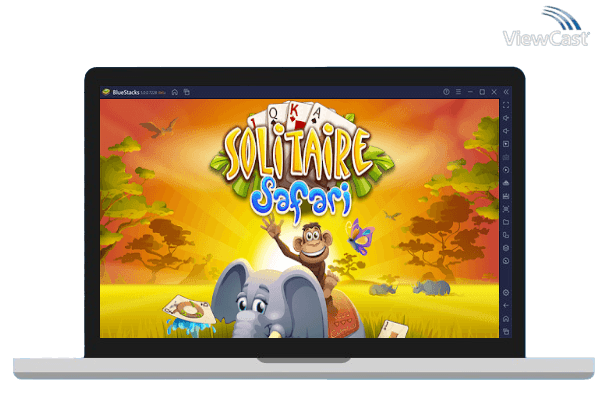Click the volume up speaker icon
The width and height of the screenshot is (602, 414).
coord(506,118)
